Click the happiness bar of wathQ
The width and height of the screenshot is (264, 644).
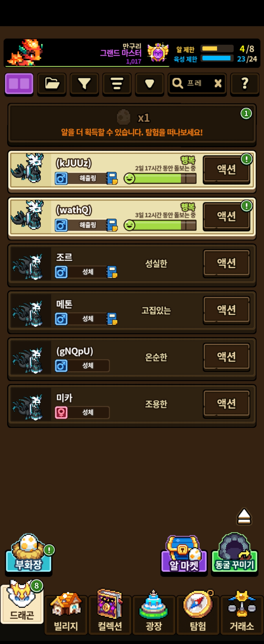click(160, 225)
